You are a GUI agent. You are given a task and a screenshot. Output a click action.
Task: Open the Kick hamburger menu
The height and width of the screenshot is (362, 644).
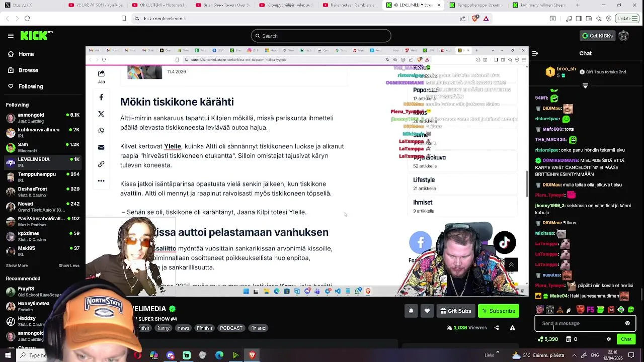click(x=11, y=36)
